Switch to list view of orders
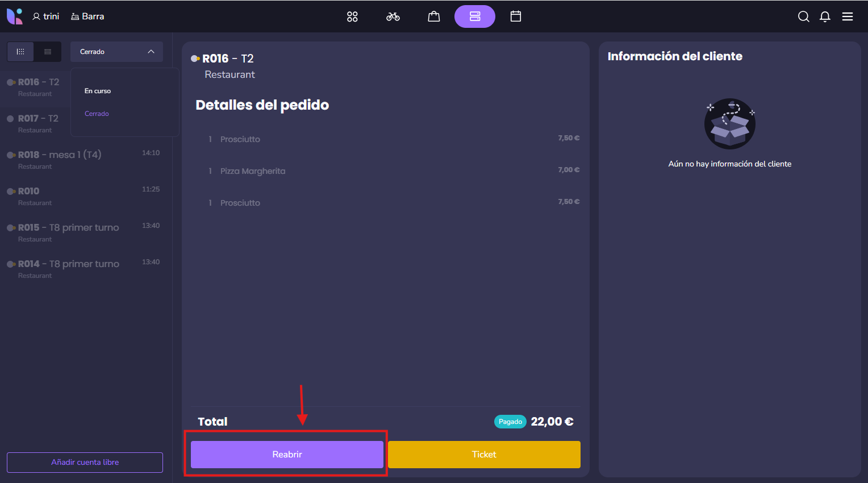Viewport: 868px width, 483px height. [x=48, y=52]
